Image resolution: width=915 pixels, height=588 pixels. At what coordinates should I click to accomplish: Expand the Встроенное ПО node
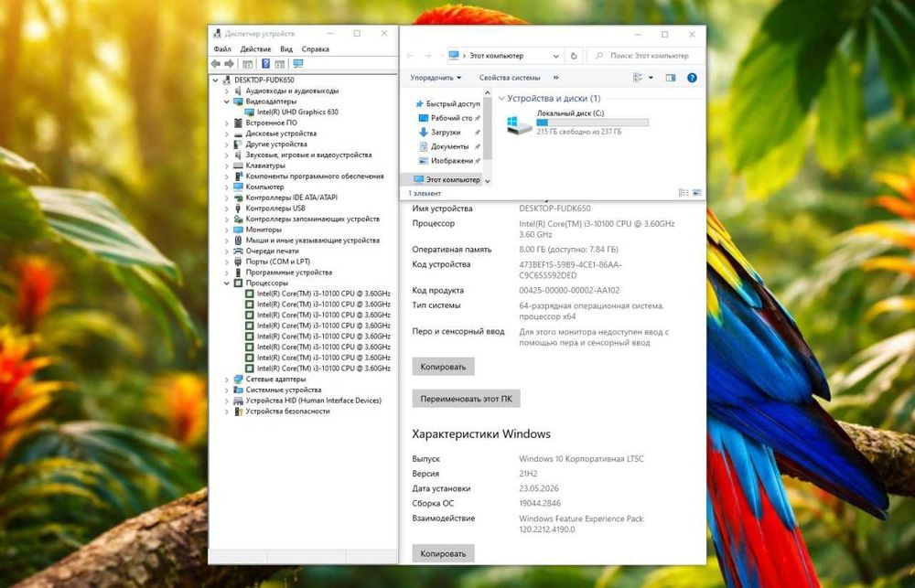(227, 123)
